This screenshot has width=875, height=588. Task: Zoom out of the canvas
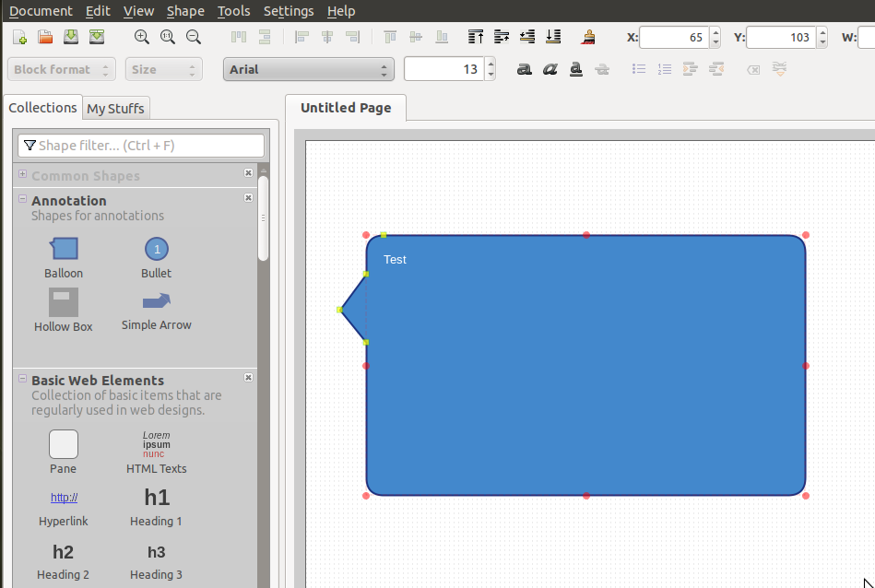[x=194, y=37]
